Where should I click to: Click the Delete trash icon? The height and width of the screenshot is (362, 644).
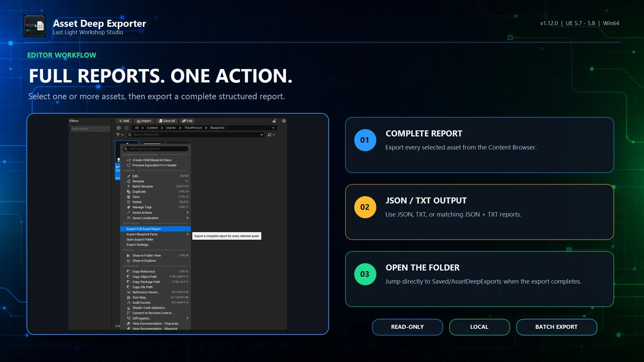click(x=128, y=202)
